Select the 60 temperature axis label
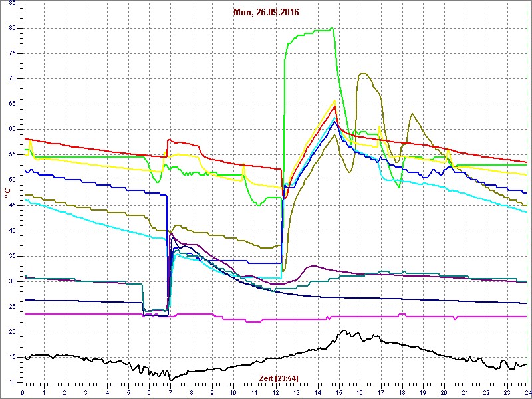Screen dimensions: 532x399 point(11,129)
